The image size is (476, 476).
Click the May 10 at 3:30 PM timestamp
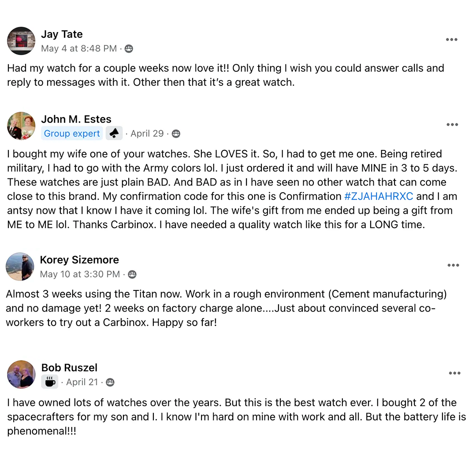pos(80,275)
